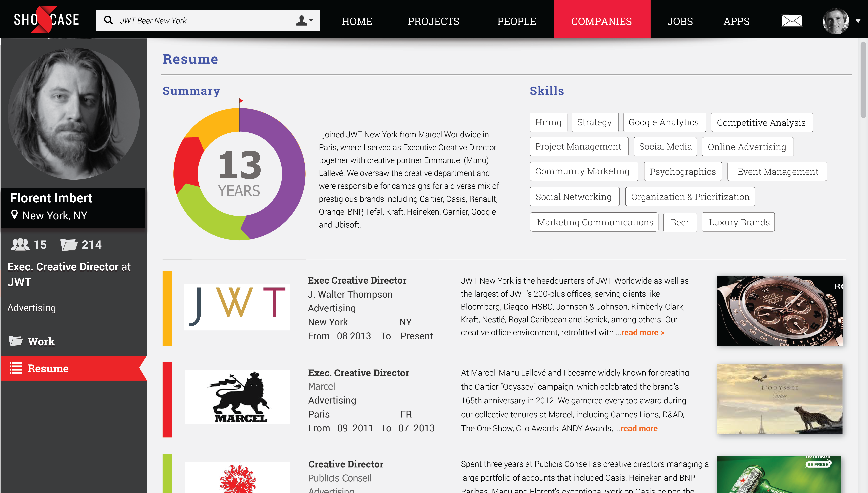
Task: Click read more in the Marcel description
Action: pyautogui.click(x=639, y=428)
